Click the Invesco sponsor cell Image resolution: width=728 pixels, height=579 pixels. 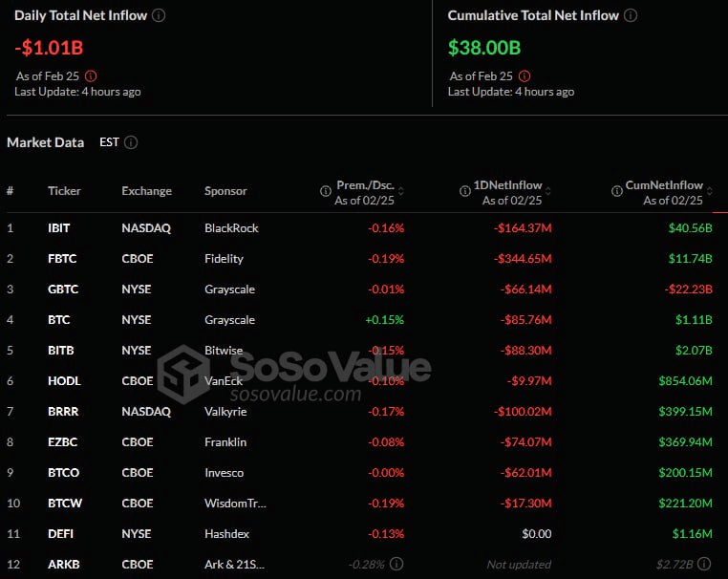pyautogui.click(x=224, y=473)
